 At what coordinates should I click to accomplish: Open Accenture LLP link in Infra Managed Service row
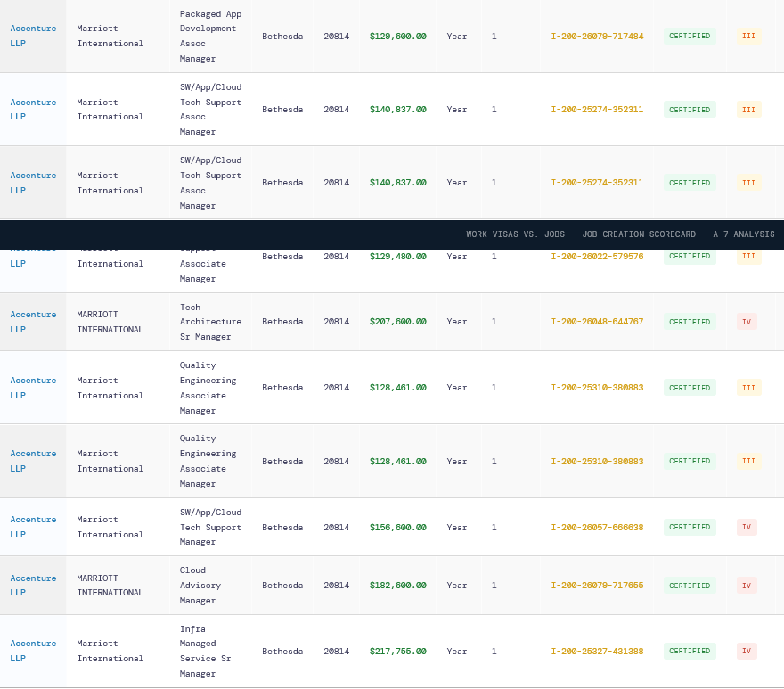click(33, 651)
